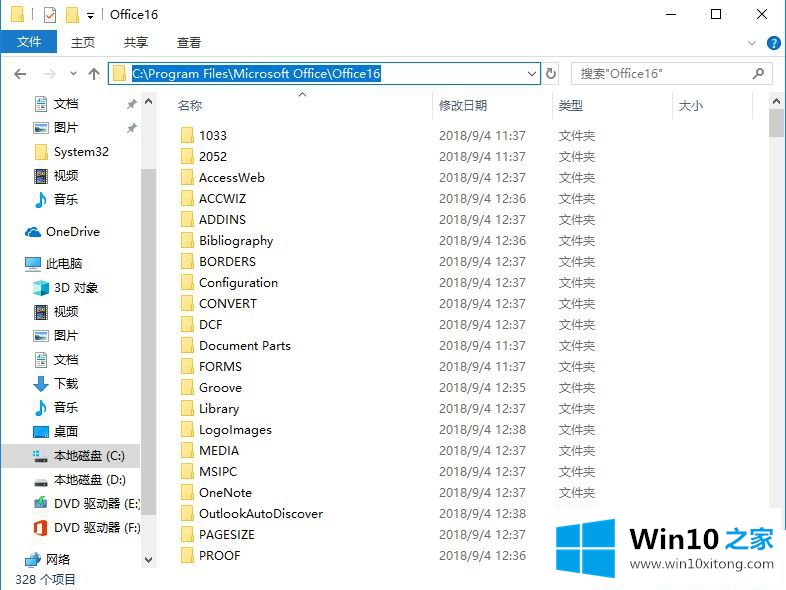This screenshot has height=590, width=786.
Task: Click the OneNote folder name
Action: 225,493
